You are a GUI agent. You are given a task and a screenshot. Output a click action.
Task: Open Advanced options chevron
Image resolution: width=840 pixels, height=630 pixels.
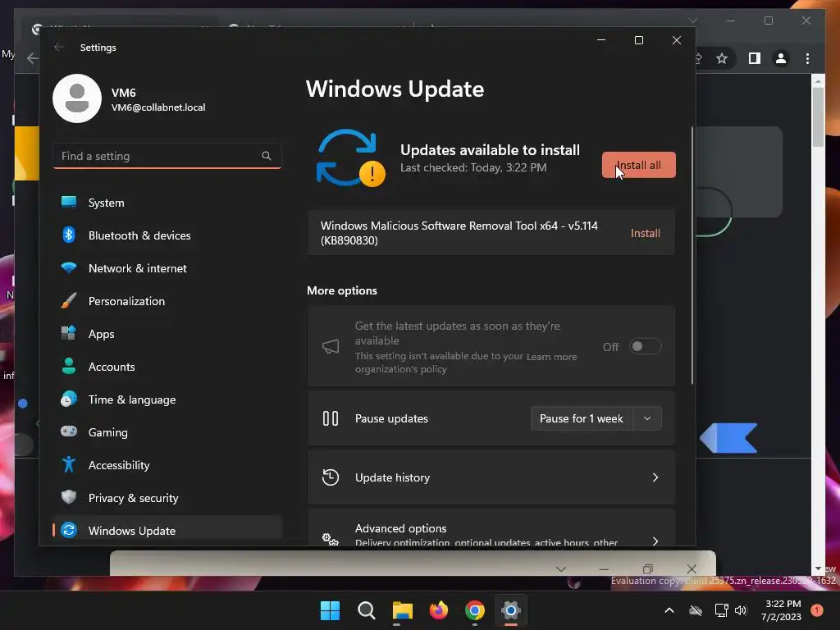click(655, 541)
